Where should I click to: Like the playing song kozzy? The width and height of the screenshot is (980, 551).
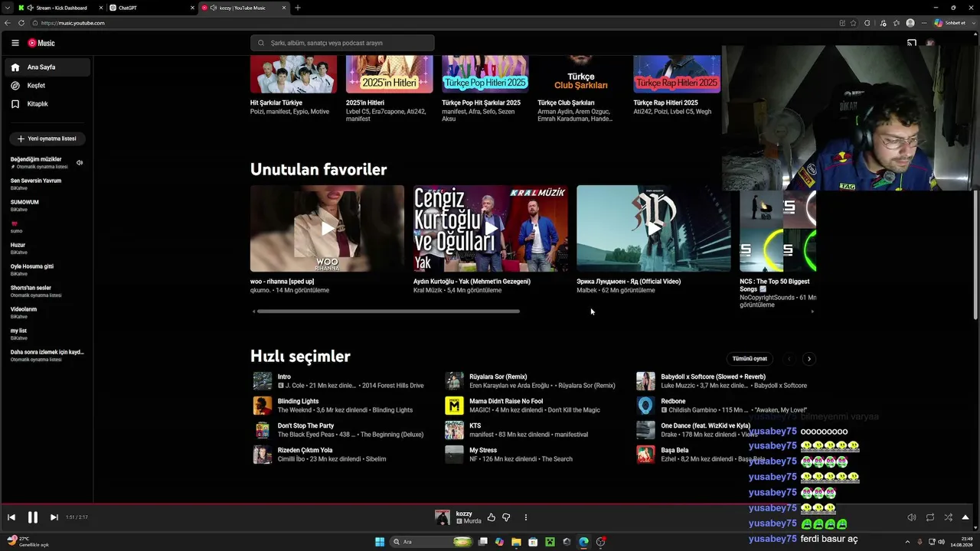coord(492,517)
